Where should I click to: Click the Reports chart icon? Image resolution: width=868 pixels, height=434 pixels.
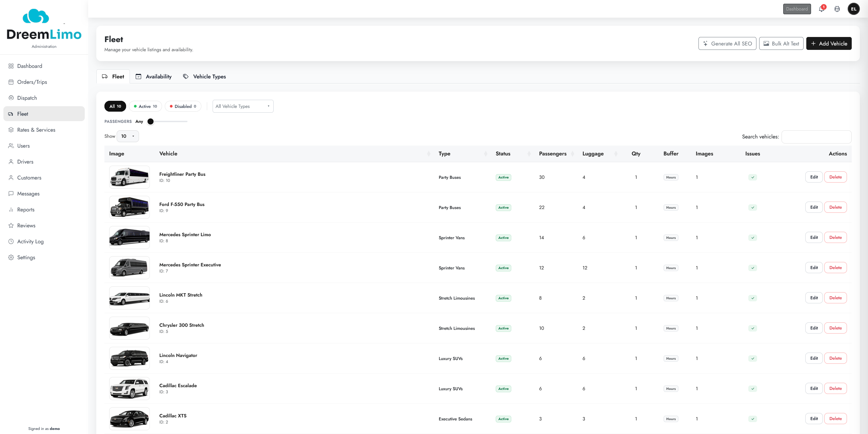pos(11,209)
